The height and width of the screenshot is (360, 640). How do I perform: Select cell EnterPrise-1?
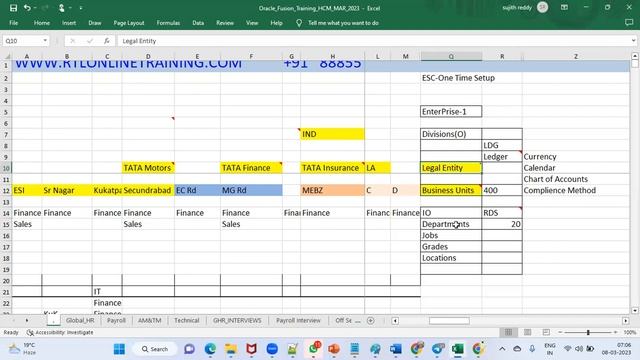451,111
